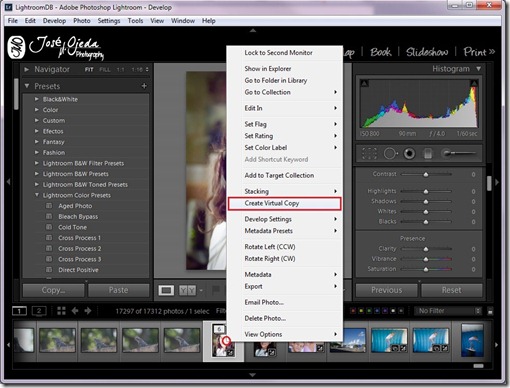Apply Direct Positive preset
The width and height of the screenshot is (510, 388).
click(78, 270)
